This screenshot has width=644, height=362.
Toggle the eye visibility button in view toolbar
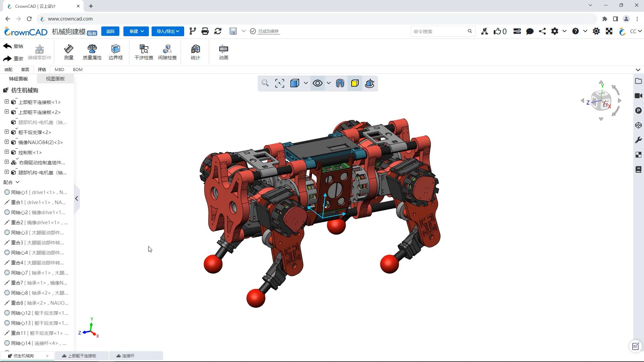coord(317,83)
